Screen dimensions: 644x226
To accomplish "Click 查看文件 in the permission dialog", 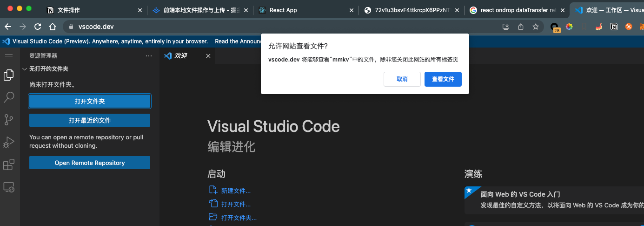I will point(443,79).
